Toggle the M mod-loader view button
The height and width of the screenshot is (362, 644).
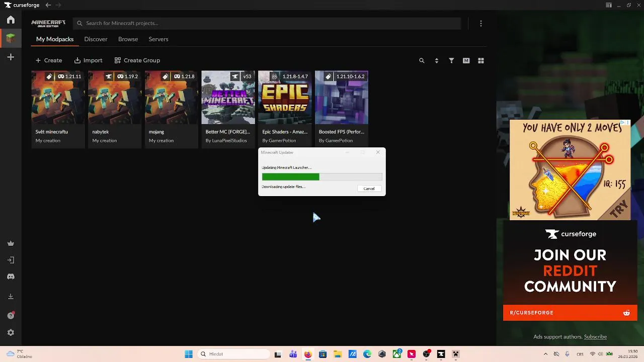tap(466, 60)
